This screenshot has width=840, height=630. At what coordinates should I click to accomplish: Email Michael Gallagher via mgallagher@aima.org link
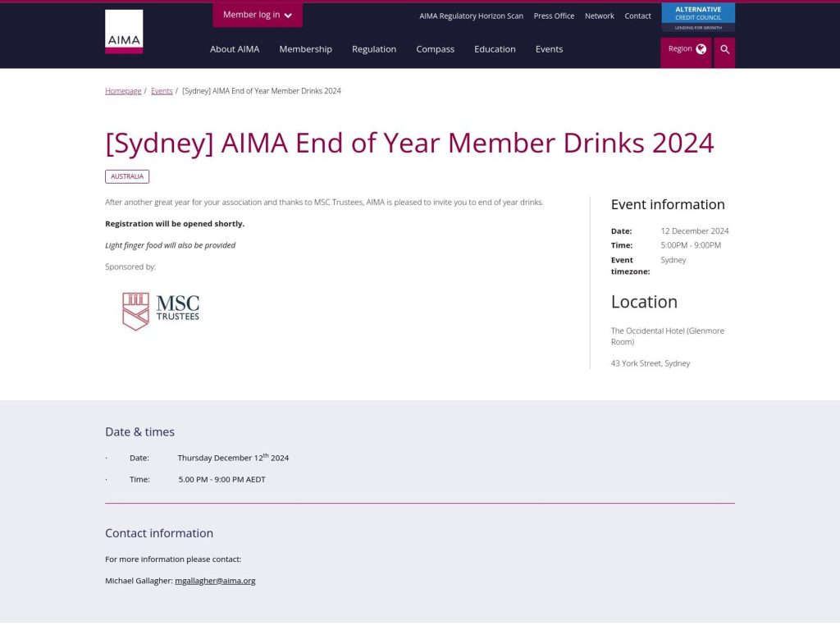[x=216, y=580]
